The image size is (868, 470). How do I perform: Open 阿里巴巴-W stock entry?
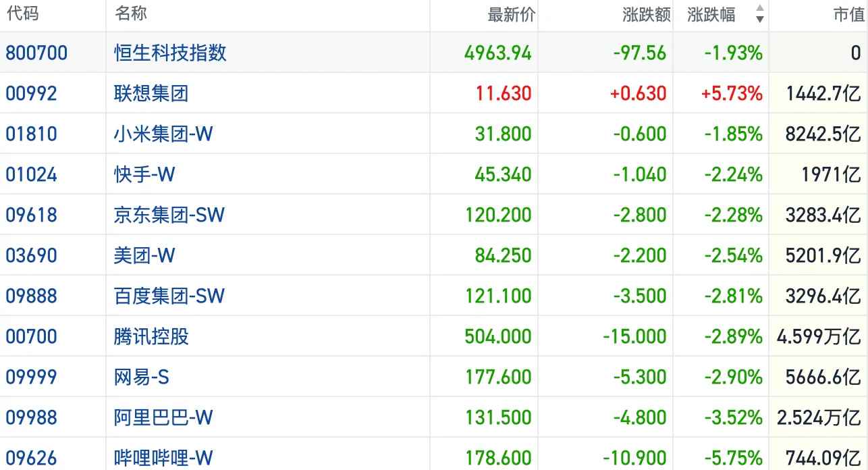(163, 417)
